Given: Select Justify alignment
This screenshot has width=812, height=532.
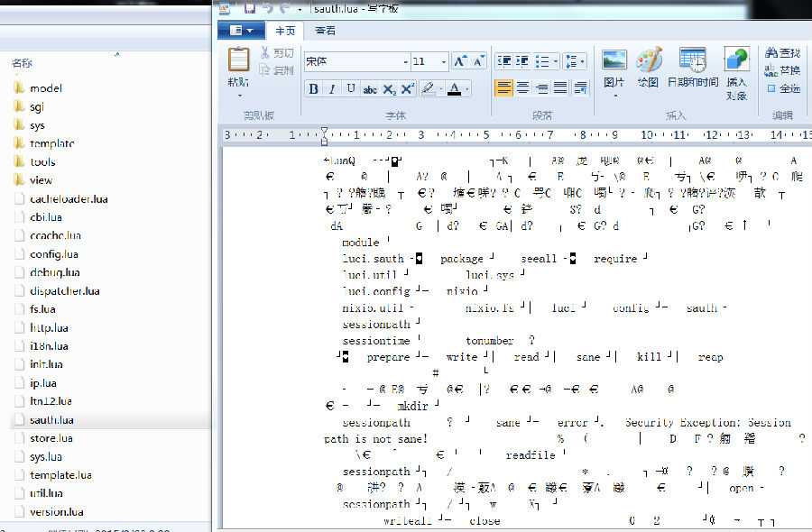Looking at the screenshot, I should [x=560, y=87].
